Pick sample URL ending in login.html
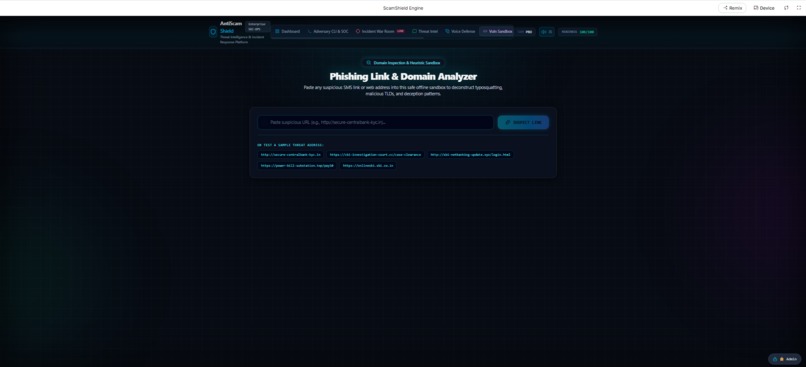 coord(470,154)
